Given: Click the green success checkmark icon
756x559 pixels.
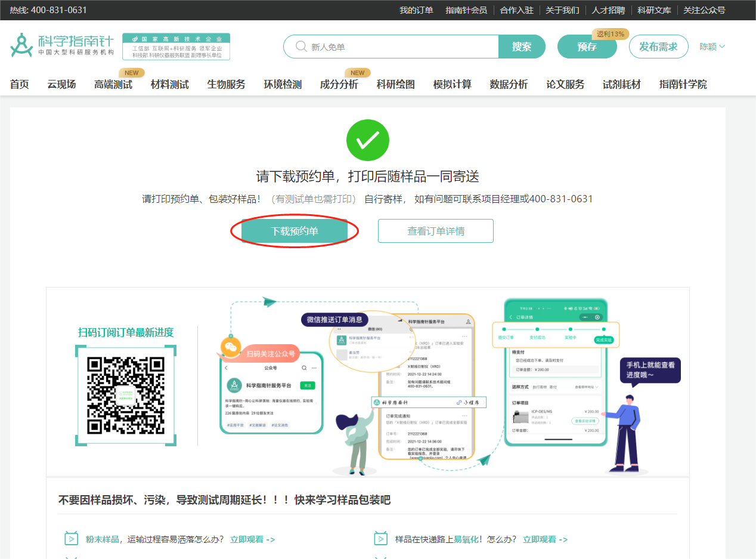Looking at the screenshot, I should [367, 140].
